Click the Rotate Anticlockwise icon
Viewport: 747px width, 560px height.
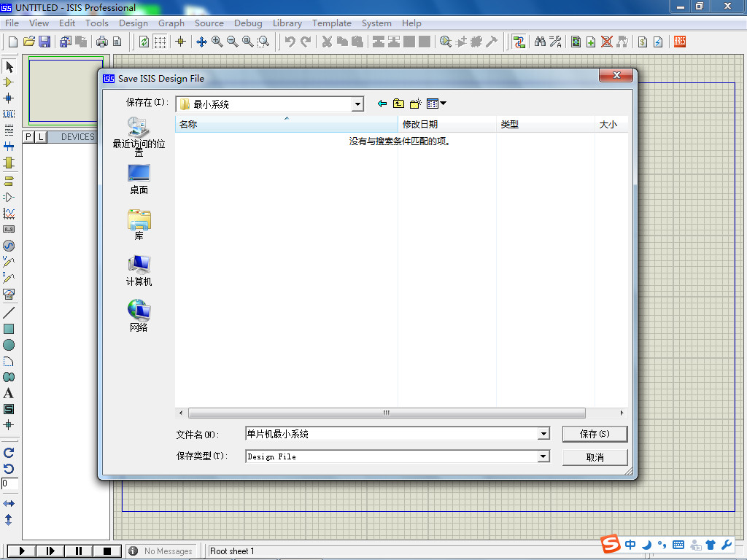point(9,469)
